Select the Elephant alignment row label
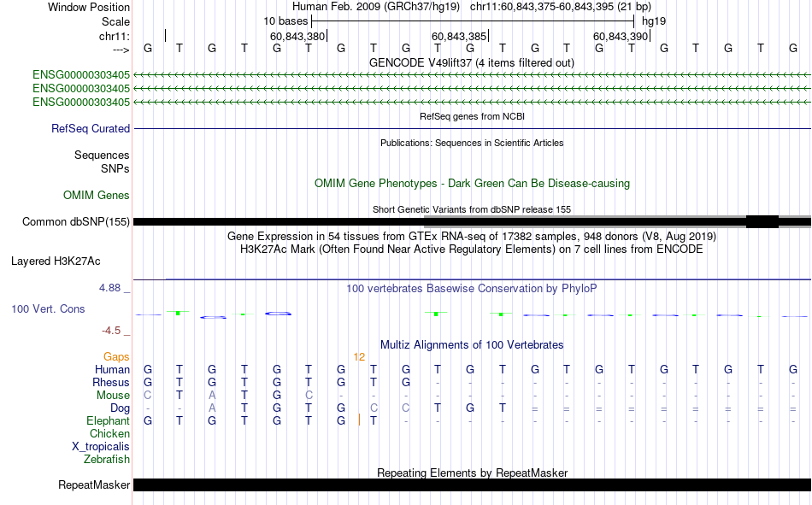Screen dimensions: 812x505 point(108,421)
